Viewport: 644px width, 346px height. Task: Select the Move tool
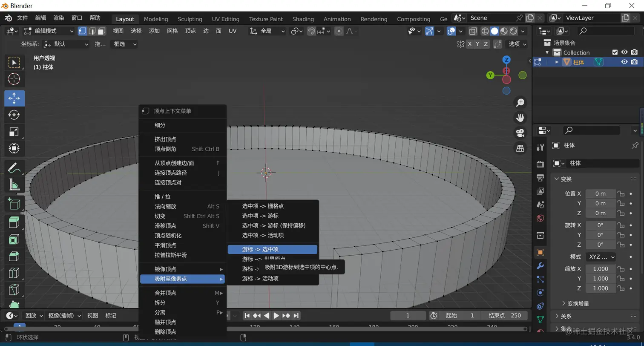pyautogui.click(x=14, y=98)
